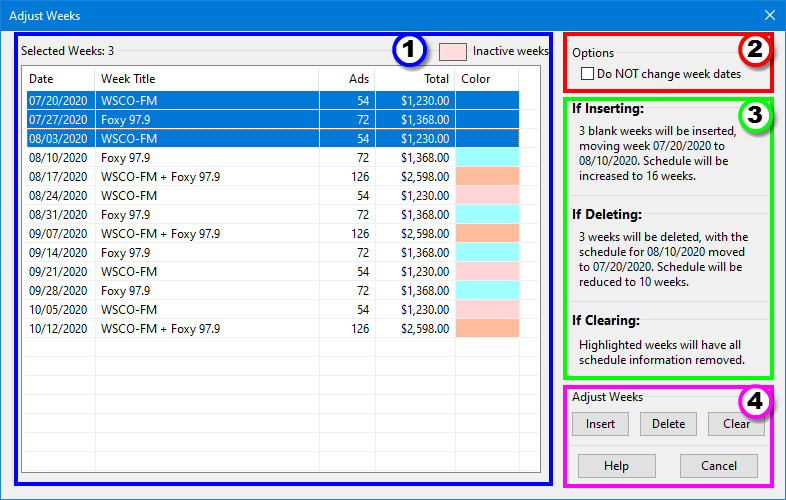Click the cyan color cell for 09/14/2020
Viewport: 786px width, 500px height.
tap(487, 253)
